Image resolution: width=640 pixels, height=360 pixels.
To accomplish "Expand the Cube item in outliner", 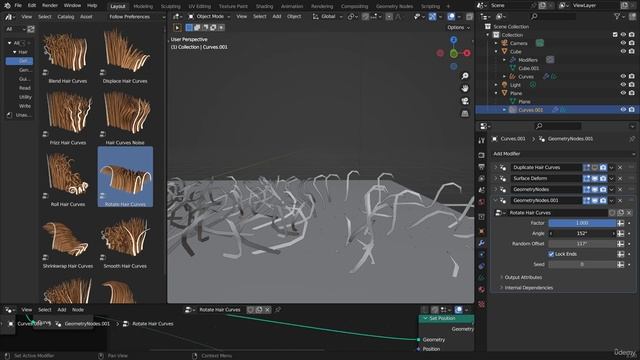I will pos(496,51).
